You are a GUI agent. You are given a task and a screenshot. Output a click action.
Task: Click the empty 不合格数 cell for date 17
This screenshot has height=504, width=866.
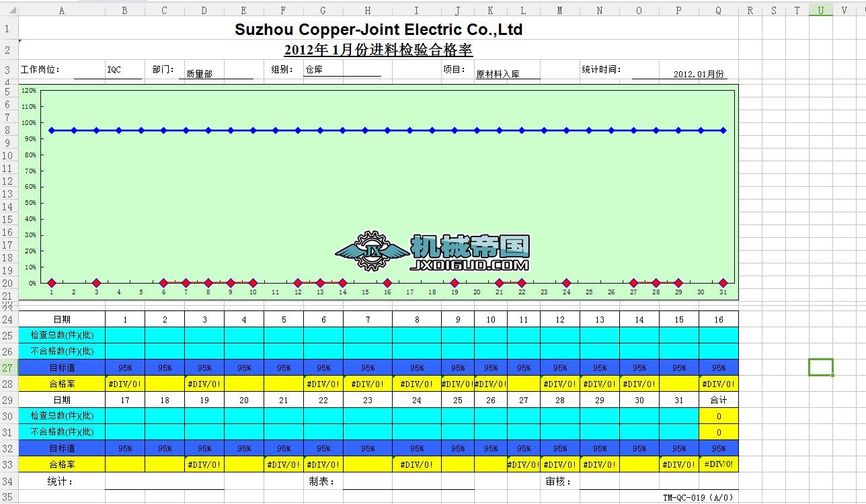pos(125,432)
